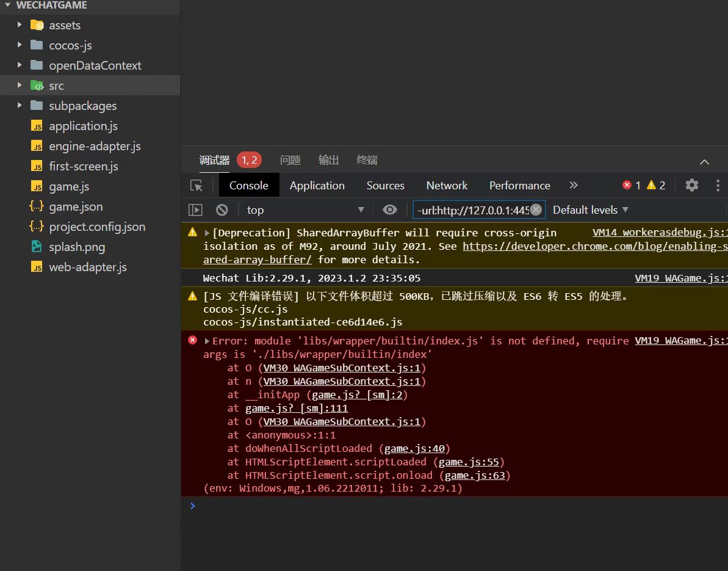
Task: Click the red error count icon
Action: [x=627, y=185]
